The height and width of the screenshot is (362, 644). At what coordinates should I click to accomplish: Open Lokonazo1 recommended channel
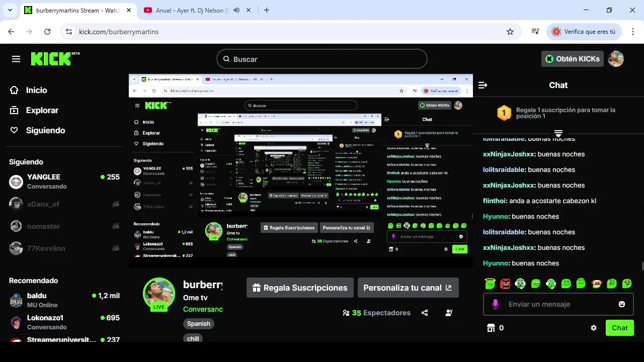(x=64, y=322)
